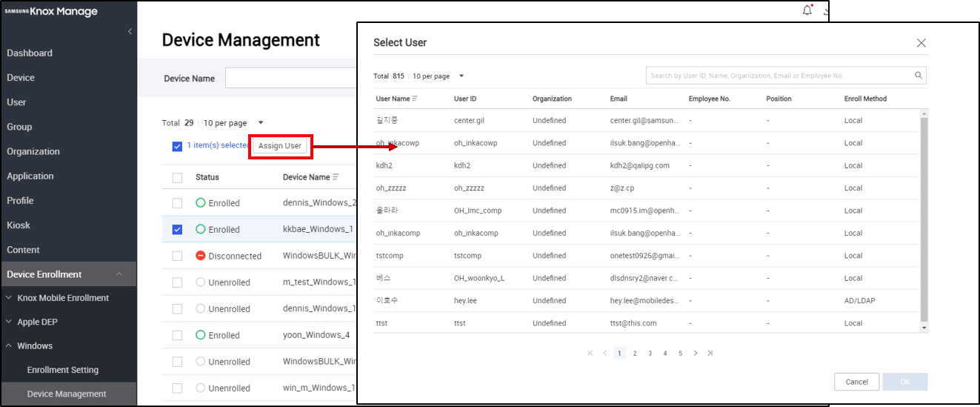Go to the previous page of users
Screen dimensions: 980x407
tap(605, 353)
